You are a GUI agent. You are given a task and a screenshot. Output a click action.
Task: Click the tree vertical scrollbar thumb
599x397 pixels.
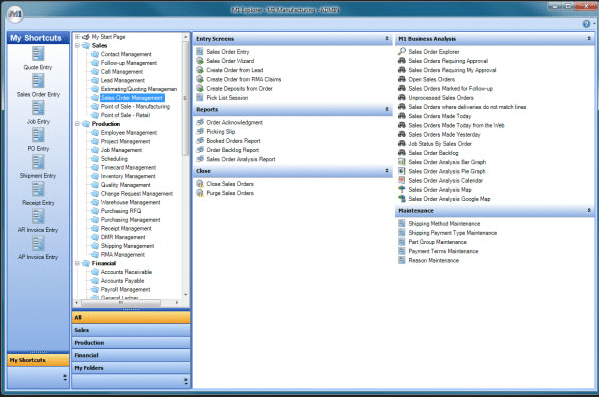click(x=186, y=97)
